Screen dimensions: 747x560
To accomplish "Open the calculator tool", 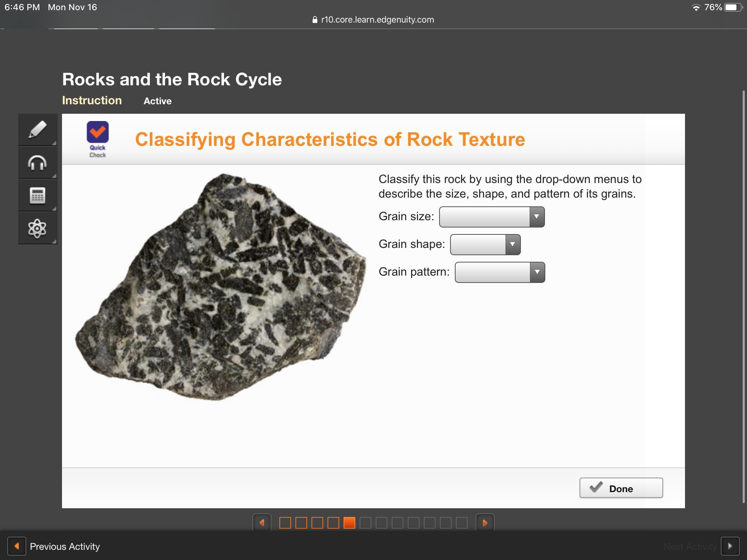I will pyautogui.click(x=38, y=195).
